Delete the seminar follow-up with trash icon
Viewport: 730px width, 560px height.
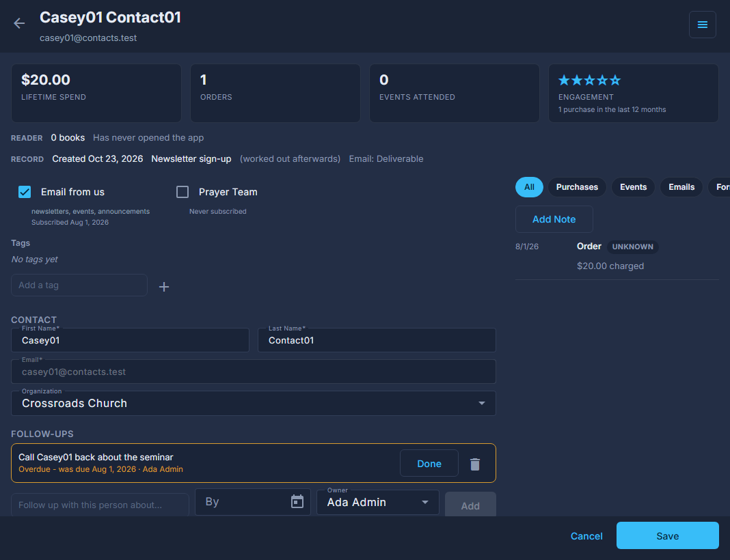point(475,464)
